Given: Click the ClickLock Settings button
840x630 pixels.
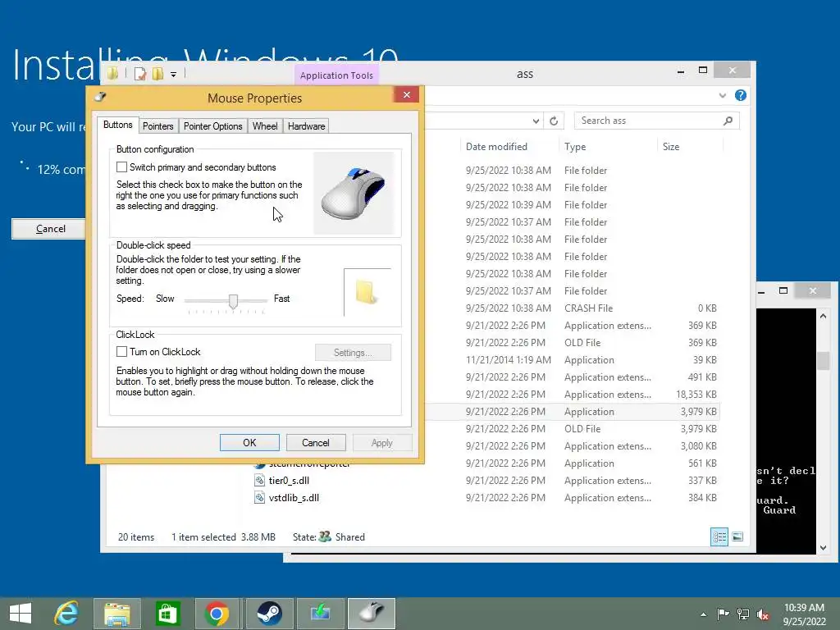Looking at the screenshot, I should point(353,353).
